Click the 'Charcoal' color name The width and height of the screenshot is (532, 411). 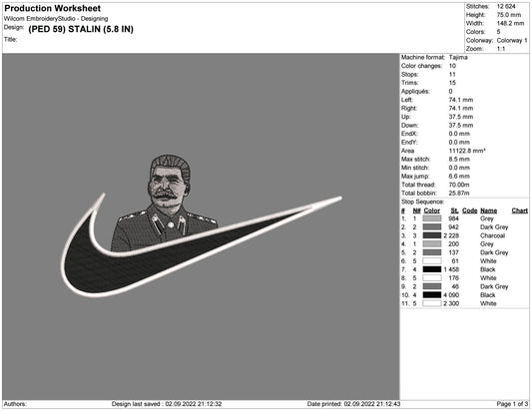493,235
